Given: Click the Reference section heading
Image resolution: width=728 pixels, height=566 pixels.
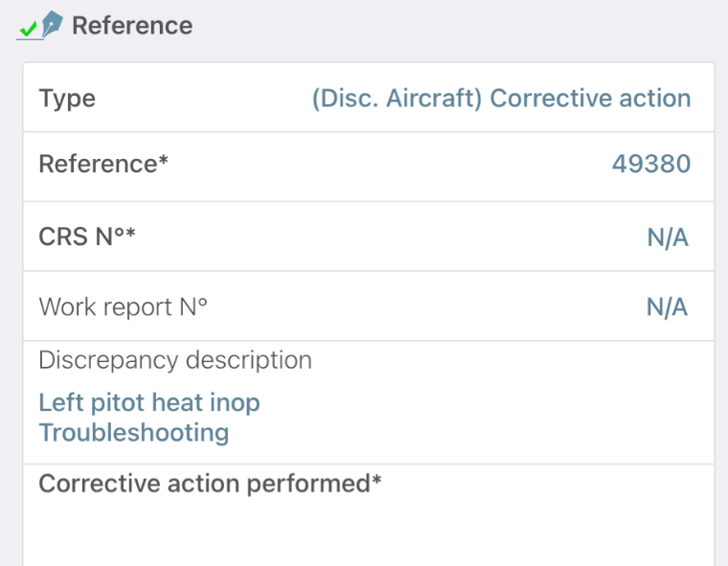Looking at the screenshot, I should [x=132, y=25].
